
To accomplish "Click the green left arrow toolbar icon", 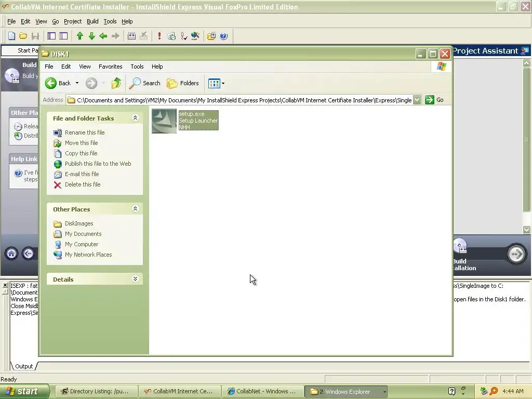I will pos(103,36).
